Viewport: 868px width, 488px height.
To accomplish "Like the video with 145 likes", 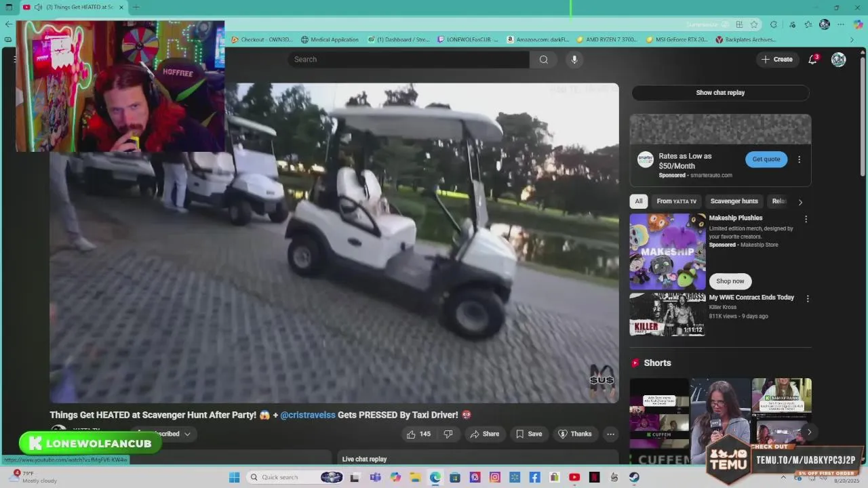I will click(x=418, y=434).
